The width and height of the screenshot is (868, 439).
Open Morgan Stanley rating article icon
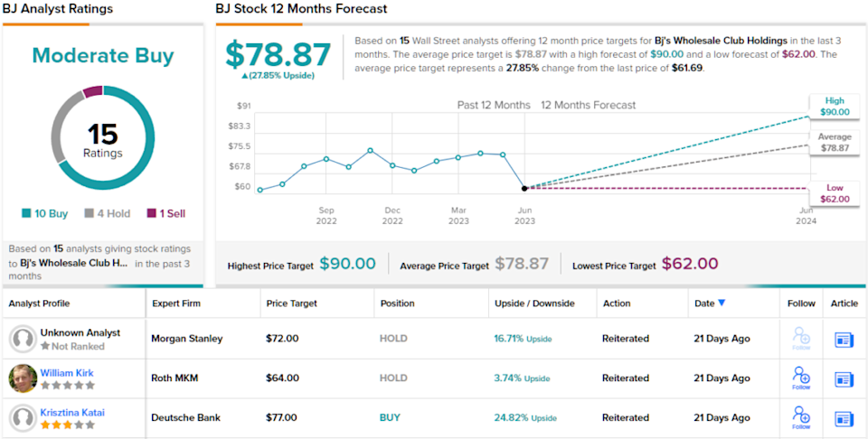844,340
